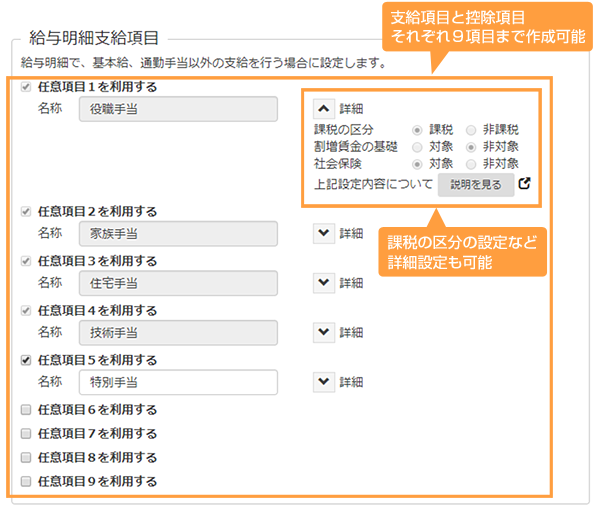
Task: Open the external link icon beside 説明を見る
Action: coord(524,184)
